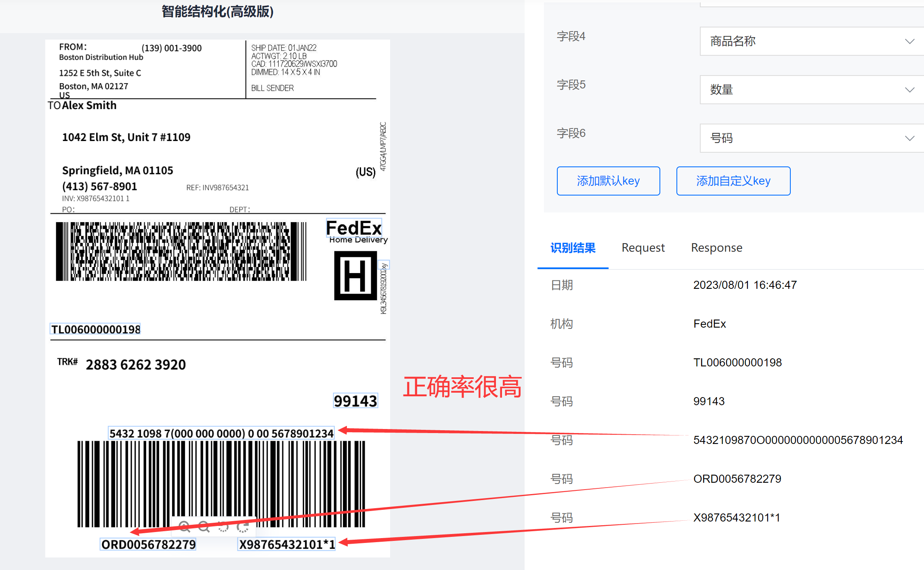Click the highlighted FedEx logo region
Viewport: 924px width, 570px height.
(354, 228)
